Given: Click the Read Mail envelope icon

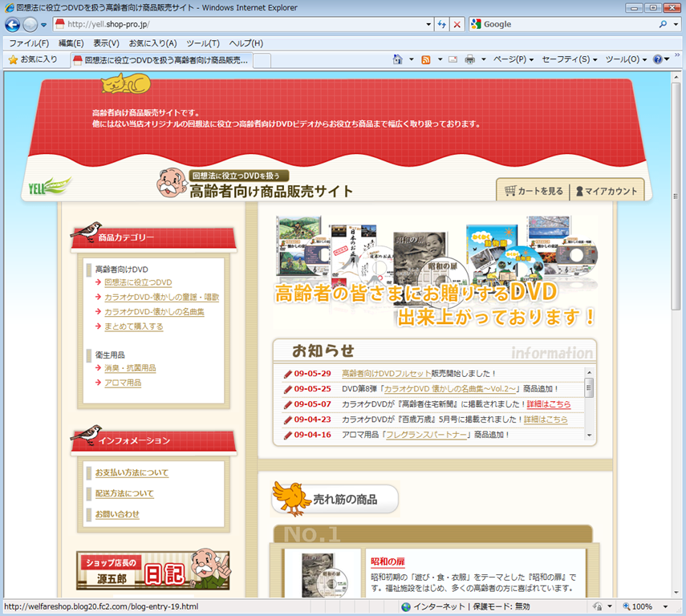Looking at the screenshot, I should pos(453,59).
